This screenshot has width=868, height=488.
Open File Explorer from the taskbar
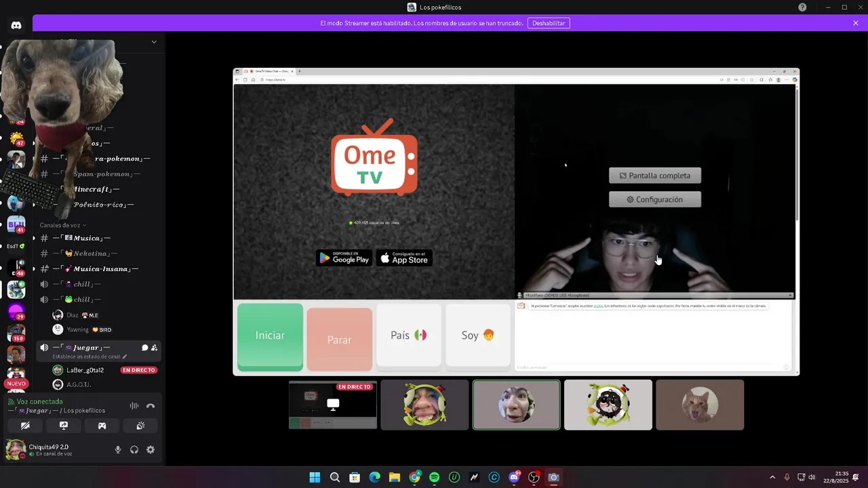395,477
